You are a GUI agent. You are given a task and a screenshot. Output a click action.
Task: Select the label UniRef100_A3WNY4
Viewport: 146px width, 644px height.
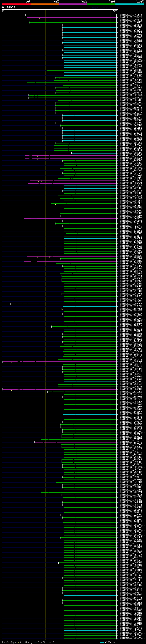tap(131, 347)
